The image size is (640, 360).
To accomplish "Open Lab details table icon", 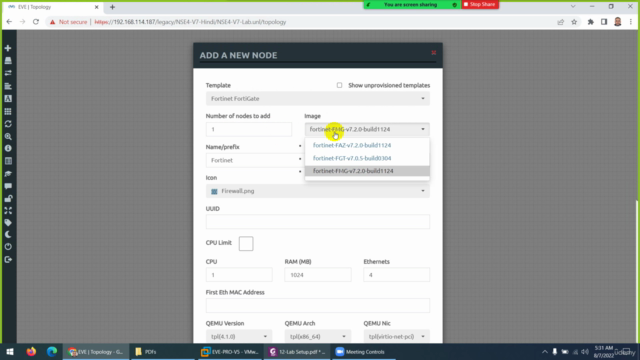I will coord(8,161).
